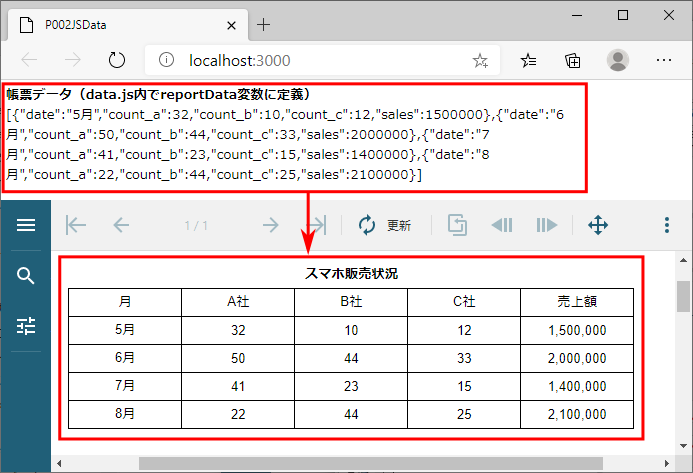Click the 帳票データ heading text
The width and height of the screenshot is (693, 473).
tap(159, 94)
